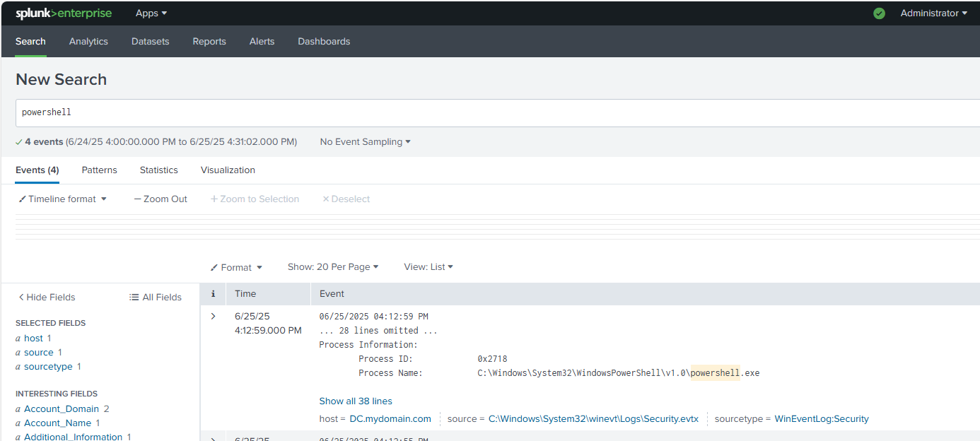
Task: Click the green health status check icon
Action: (879, 13)
